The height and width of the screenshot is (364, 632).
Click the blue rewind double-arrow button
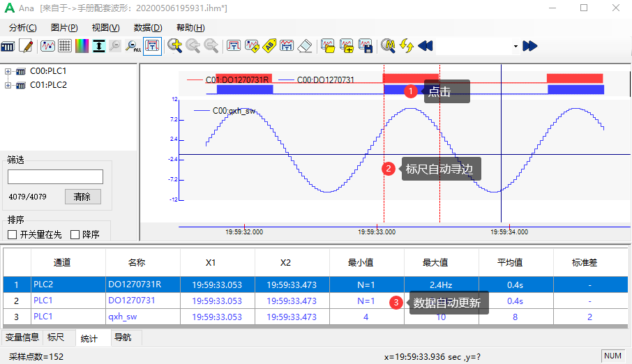point(426,46)
